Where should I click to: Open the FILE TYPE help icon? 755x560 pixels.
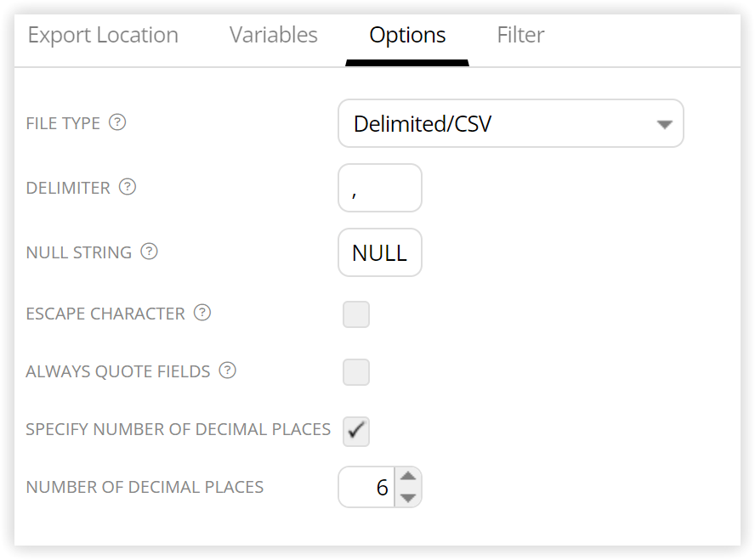pyautogui.click(x=117, y=122)
